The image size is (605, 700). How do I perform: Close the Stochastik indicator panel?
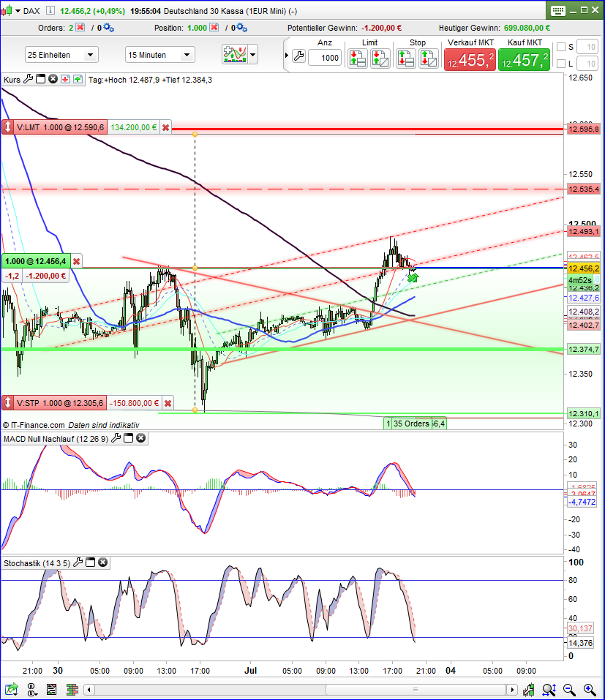click(x=102, y=562)
